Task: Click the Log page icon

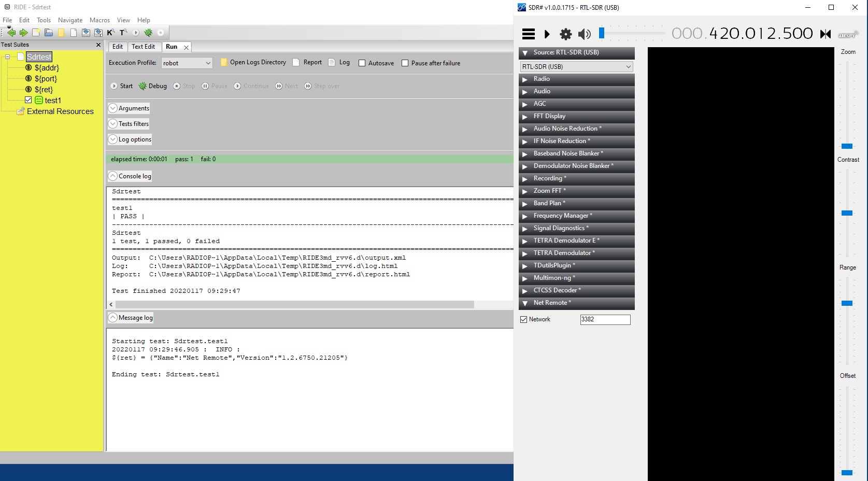Action: click(332, 62)
